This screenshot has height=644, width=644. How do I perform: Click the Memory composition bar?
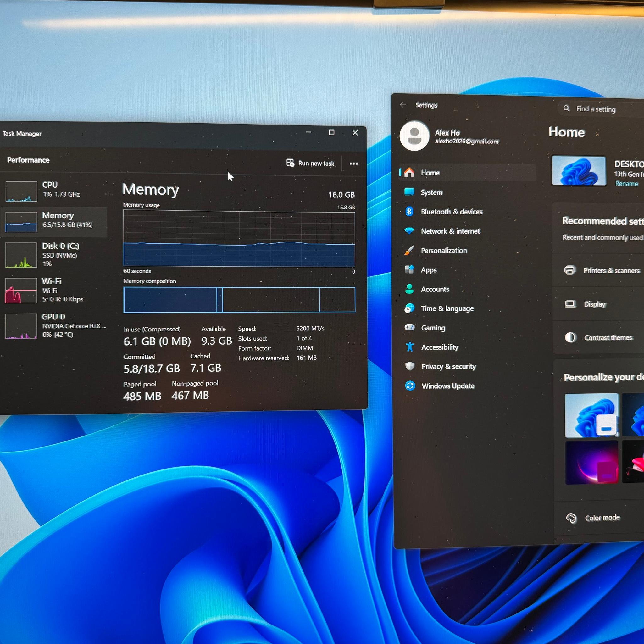[x=239, y=300]
